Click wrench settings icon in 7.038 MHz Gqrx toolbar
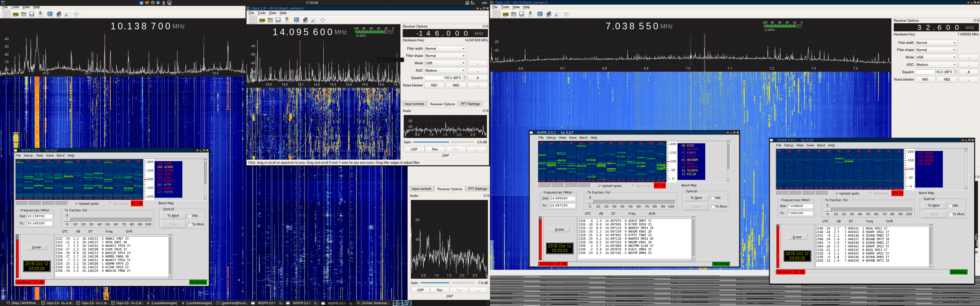 pos(557,14)
